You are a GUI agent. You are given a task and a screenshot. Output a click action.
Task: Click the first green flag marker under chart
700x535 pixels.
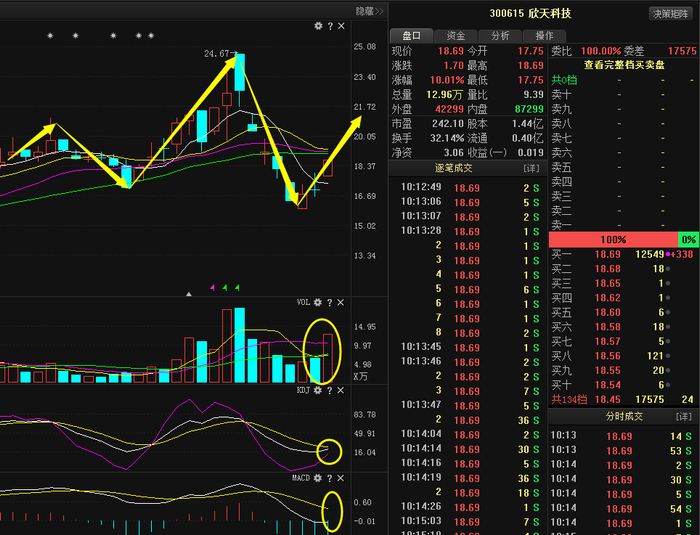pyautogui.click(x=225, y=288)
